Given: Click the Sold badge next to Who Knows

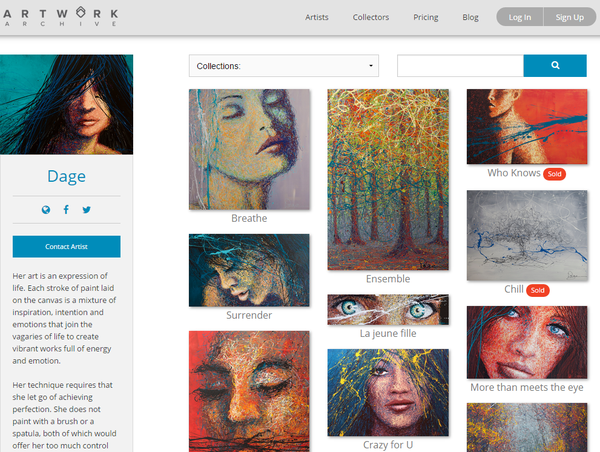Looking at the screenshot, I should pos(554,174).
